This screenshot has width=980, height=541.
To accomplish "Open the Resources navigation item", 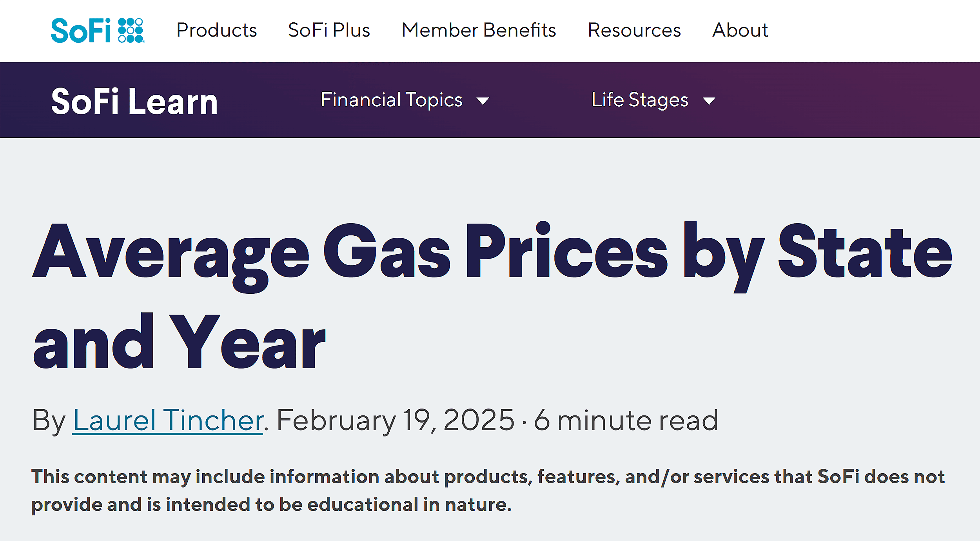I will coord(634,30).
